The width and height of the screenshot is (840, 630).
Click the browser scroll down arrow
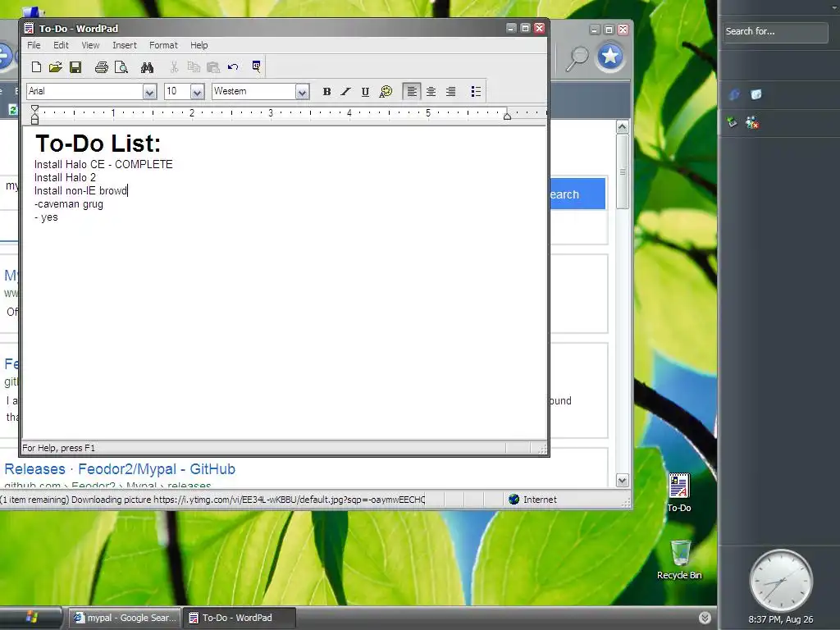coord(622,480)
